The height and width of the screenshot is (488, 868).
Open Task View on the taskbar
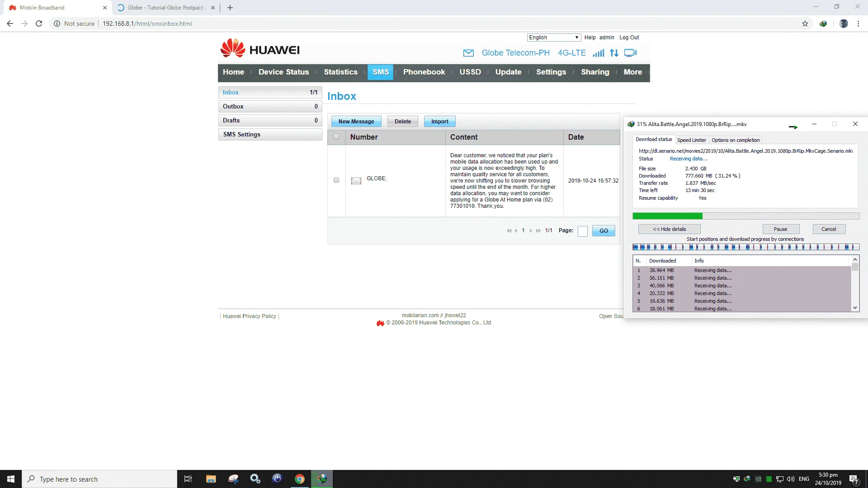[x=188, y=479]
